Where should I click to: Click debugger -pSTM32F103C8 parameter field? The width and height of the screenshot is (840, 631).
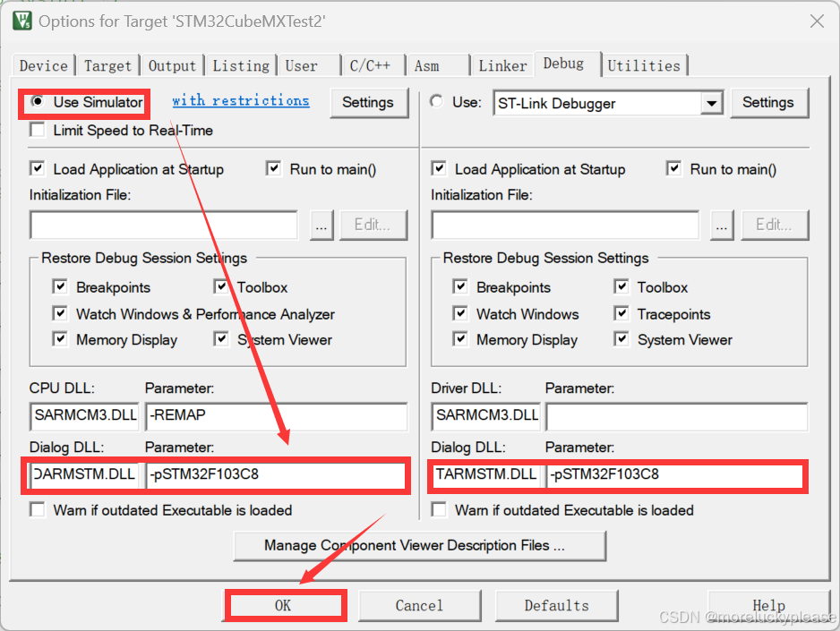tap(675, 474)
